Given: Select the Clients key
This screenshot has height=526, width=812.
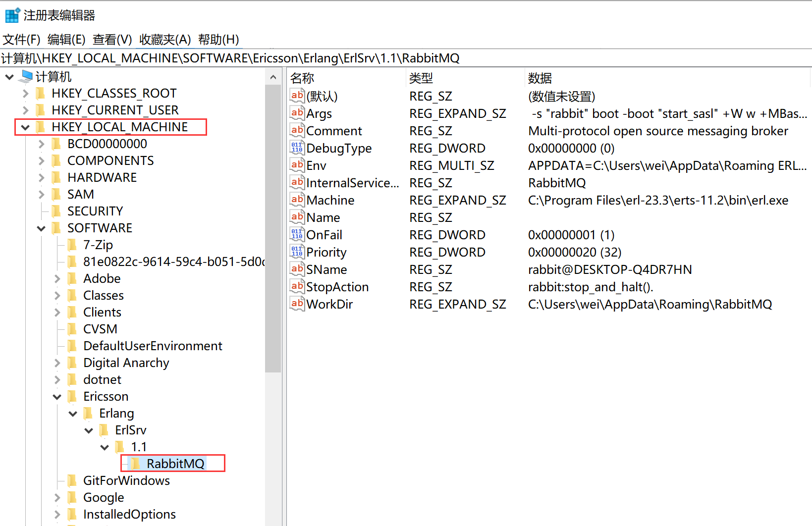Looking at the screenshot, I should [102, 312].
